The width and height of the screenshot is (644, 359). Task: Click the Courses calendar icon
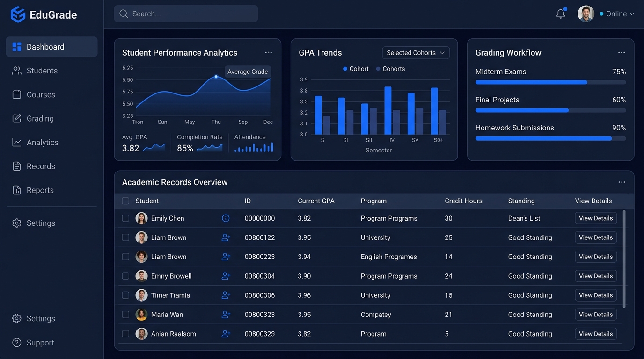(x=17, y=94)
